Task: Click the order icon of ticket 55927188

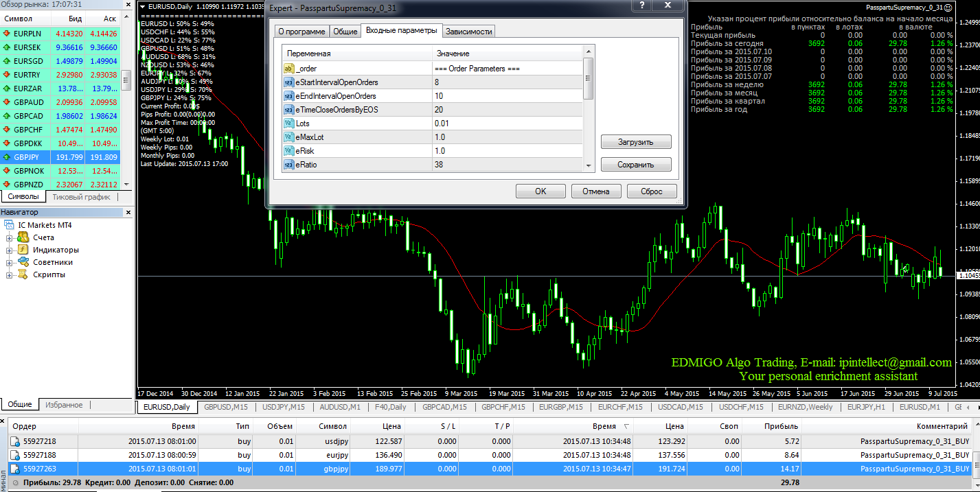Action: (x=15, y=455)
